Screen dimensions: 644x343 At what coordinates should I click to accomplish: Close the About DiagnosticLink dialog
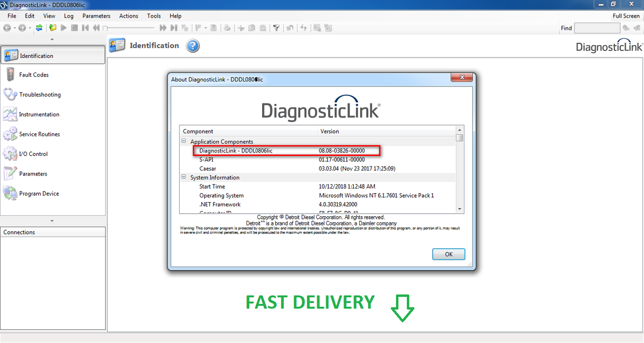461,78
